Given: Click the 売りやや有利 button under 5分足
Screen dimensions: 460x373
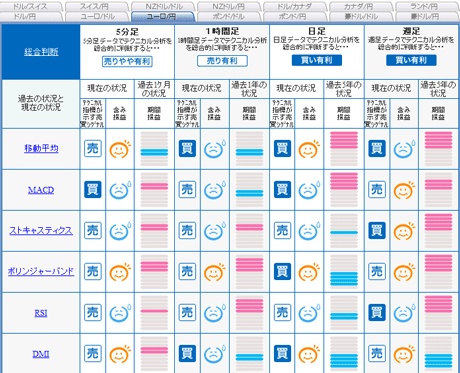Looking at the screenshot, I should point(127,61).
